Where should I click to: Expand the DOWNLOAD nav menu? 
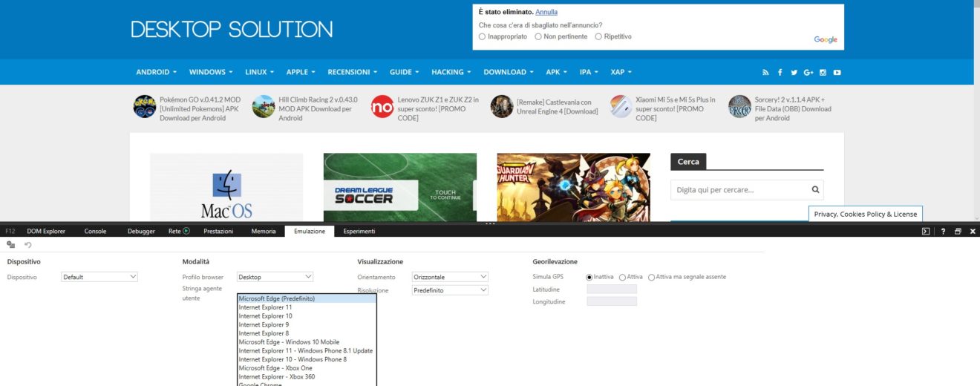click(509, 72)
